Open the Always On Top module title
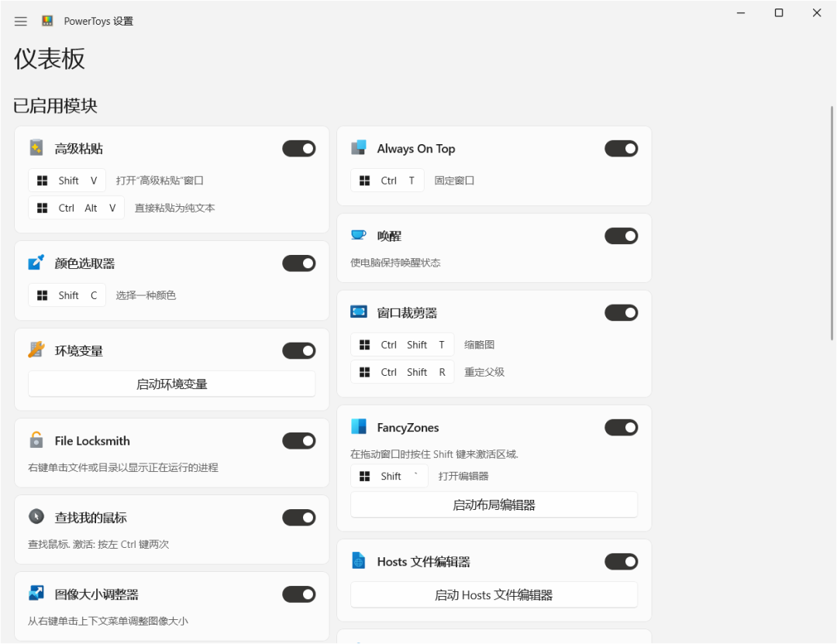837x644 pixels. 416,149
